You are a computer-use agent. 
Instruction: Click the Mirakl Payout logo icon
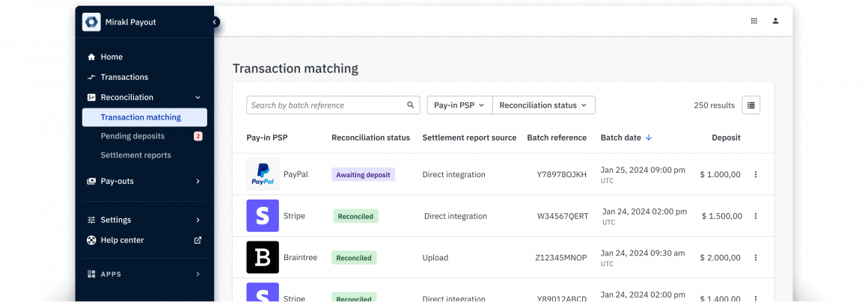pyautogui.click(x=91, y=22)
